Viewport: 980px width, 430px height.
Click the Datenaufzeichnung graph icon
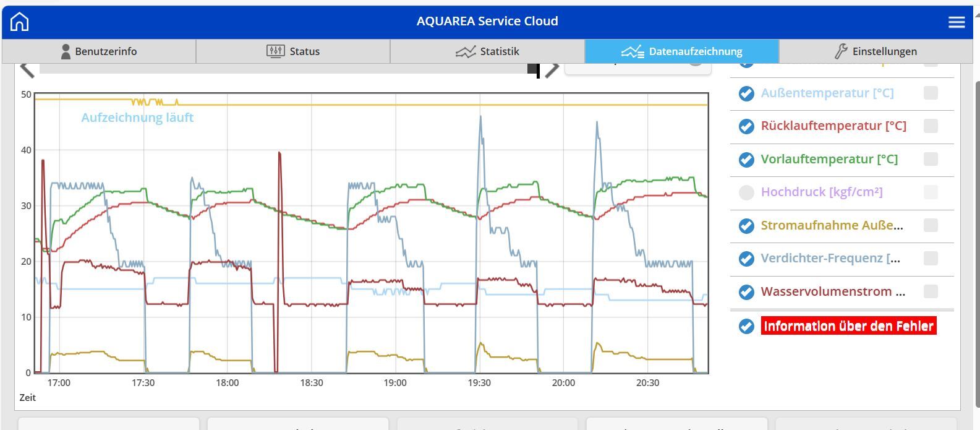click(633, 51)
